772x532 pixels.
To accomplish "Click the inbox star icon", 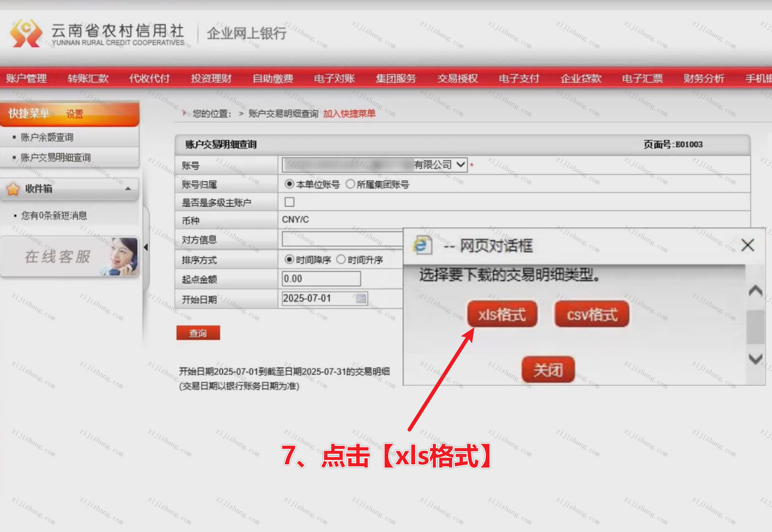I will click(13, 189).
